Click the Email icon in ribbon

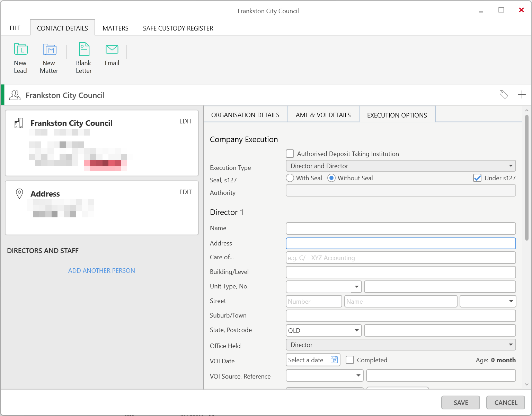112,50
